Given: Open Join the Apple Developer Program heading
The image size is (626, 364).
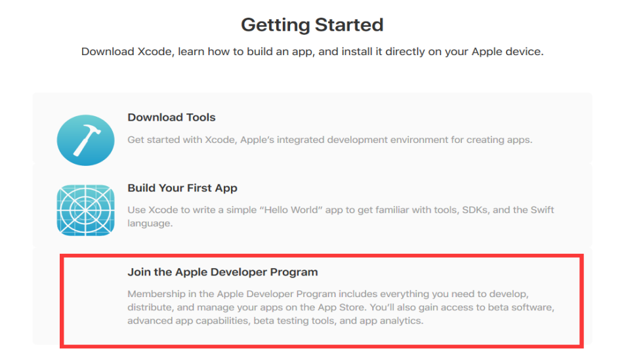Looking at the screenshot, I should [222, 272].
